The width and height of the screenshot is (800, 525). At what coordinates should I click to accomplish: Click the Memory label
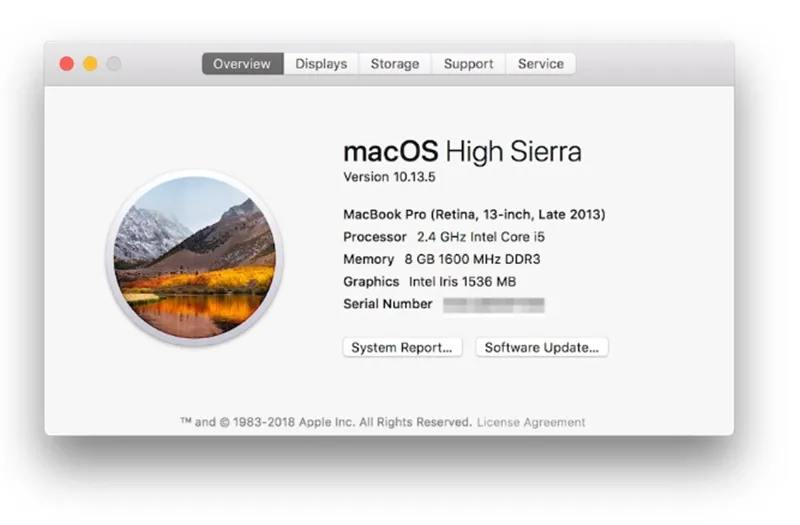tap(368, 259)
